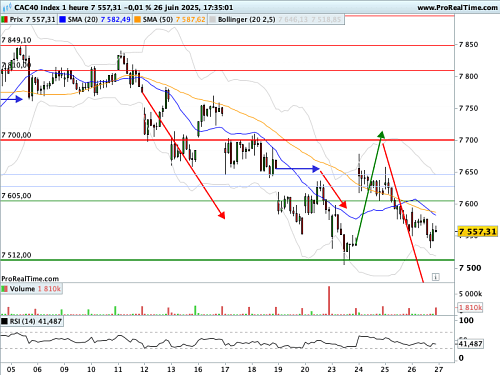Click date label 25 on time axis
The height and width of the screenshot is (375, 500).
click(x=385, y=369)
